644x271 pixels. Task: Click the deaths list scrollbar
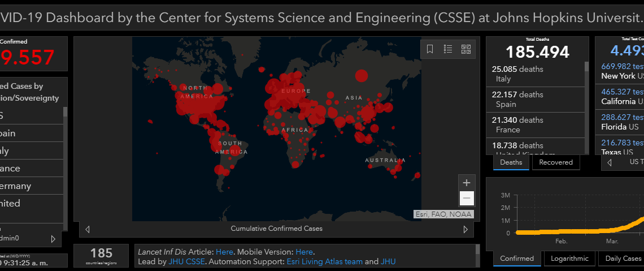tap(586, 67)
